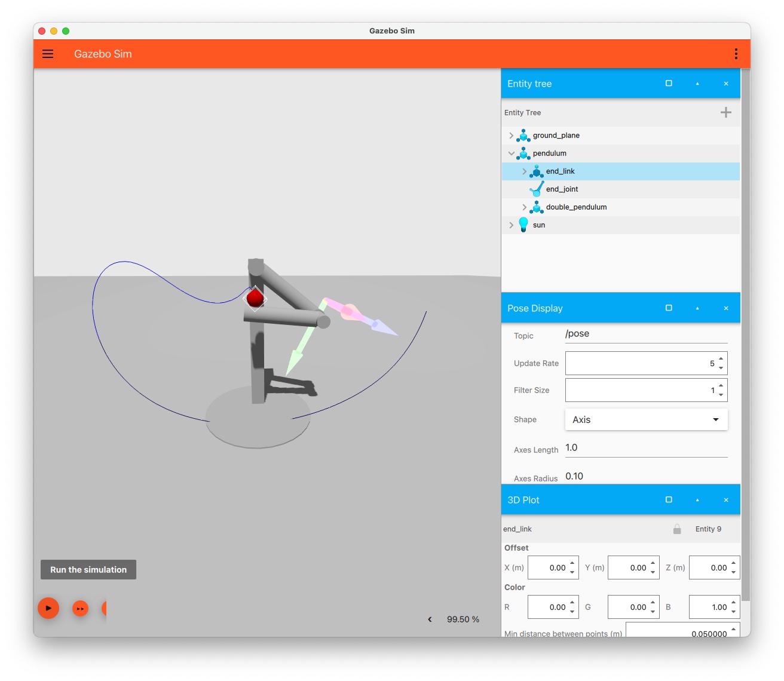Select double_pendulum in the entity tree
Image resolution: width=784 pixels, height=681 pixels.
coord(576,207)
